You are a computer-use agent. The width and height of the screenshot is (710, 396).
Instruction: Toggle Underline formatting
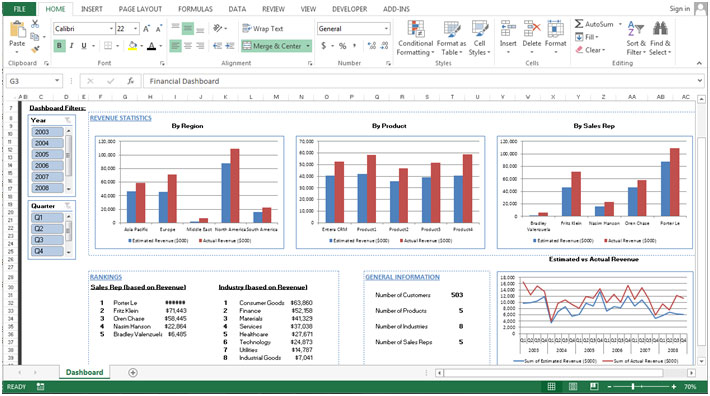coord(84,46)
